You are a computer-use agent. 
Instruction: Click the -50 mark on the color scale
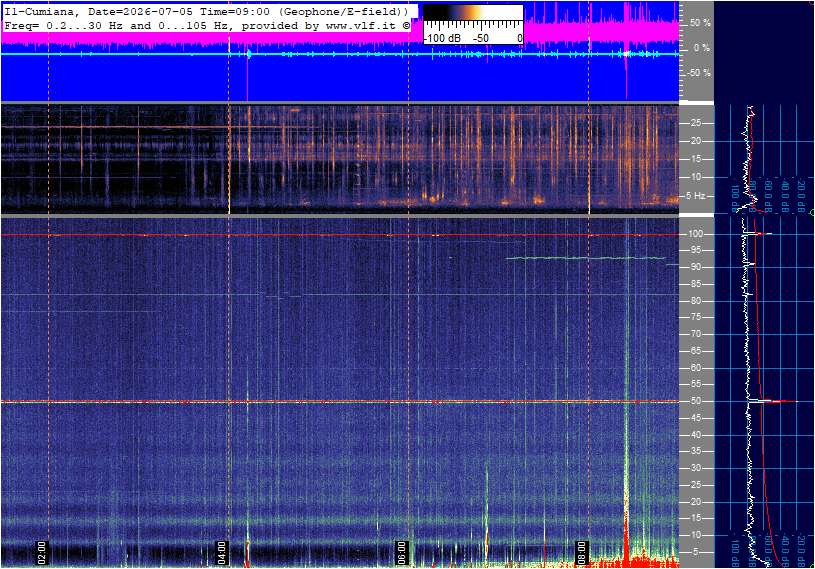[481, 38]
